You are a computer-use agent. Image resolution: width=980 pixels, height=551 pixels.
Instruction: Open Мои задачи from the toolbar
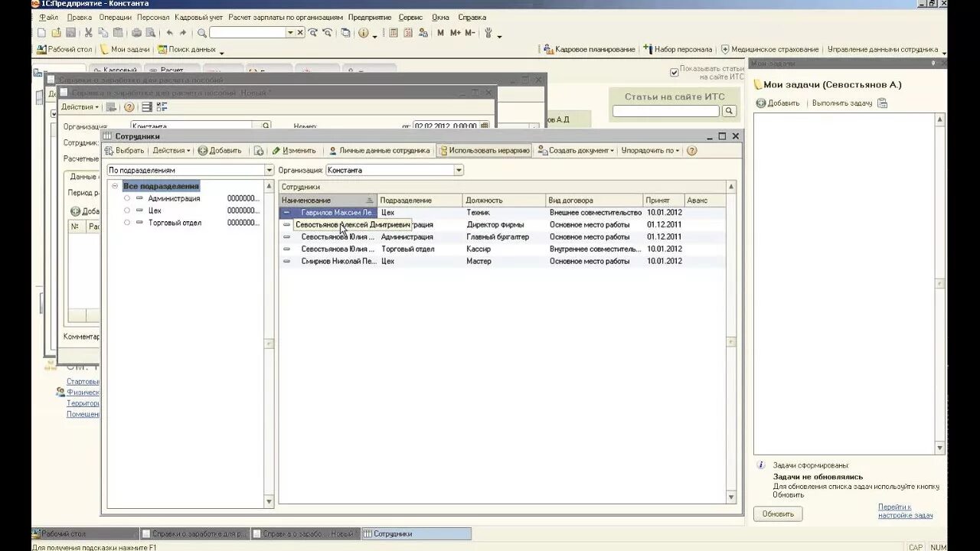click(x=126, y=50)
